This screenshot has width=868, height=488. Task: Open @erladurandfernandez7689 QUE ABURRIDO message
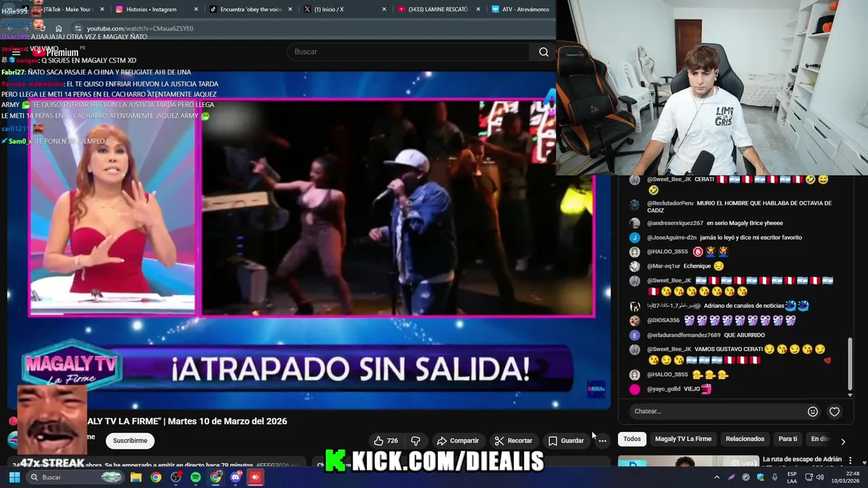[706, 335]
